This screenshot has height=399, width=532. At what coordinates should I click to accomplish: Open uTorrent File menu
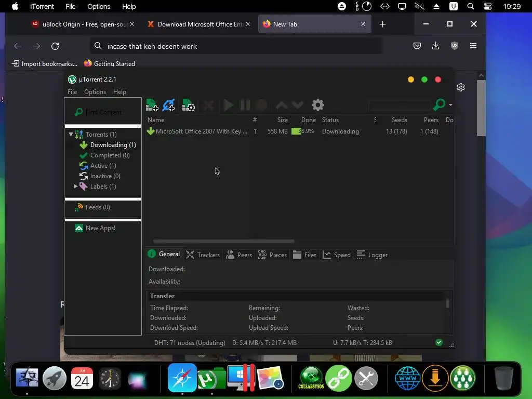coord(72,92)
